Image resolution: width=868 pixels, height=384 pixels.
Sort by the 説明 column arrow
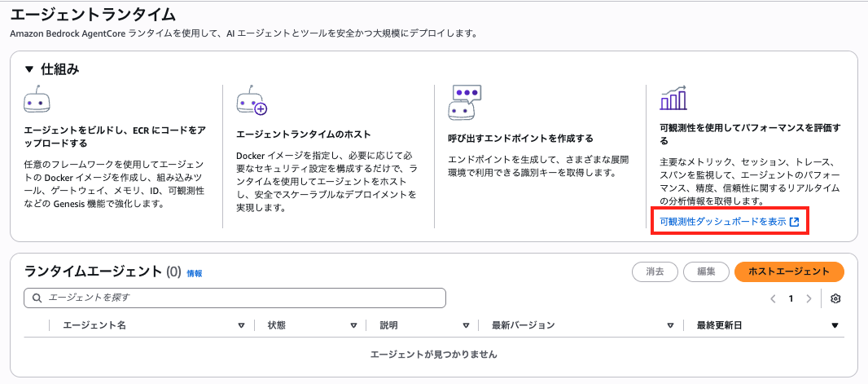pyautogui.click(x=466, y=326)
